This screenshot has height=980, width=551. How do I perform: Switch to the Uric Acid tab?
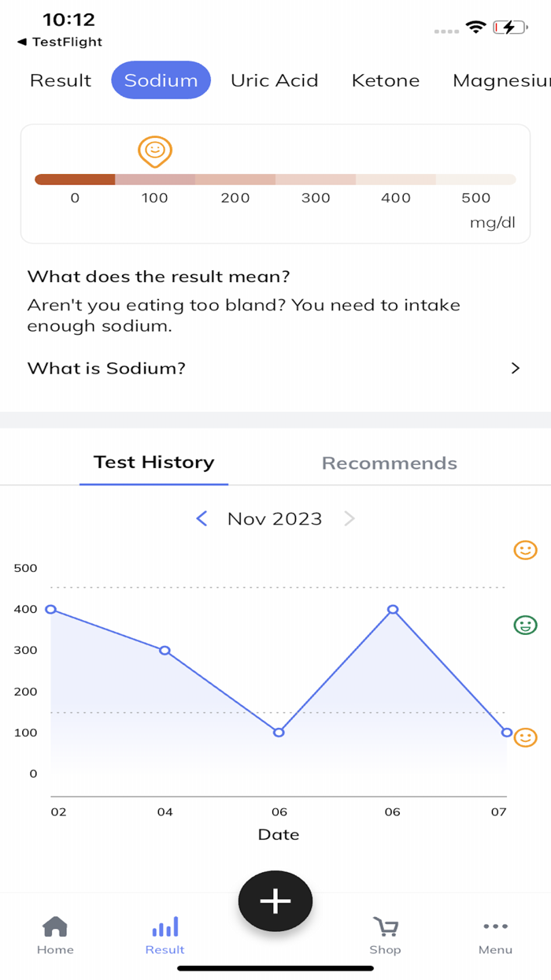[275, 80]
